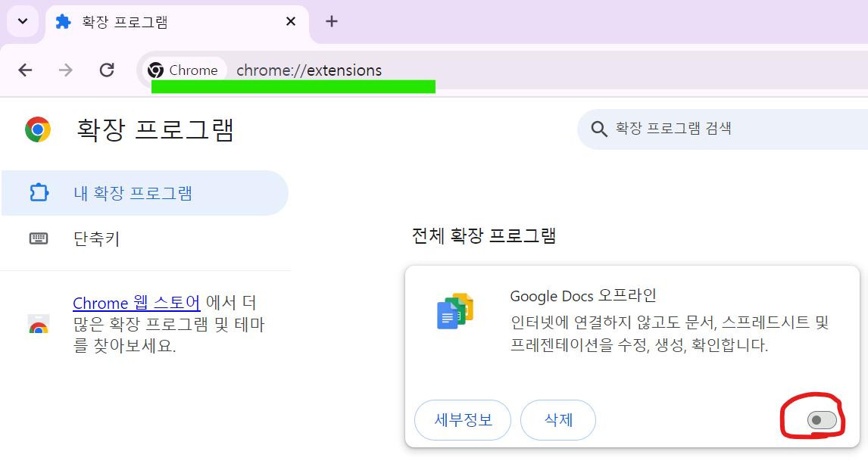The width and height of the screenshot is (868, 464).
Task: Go back with the back arrow
Action: [25, 70]
